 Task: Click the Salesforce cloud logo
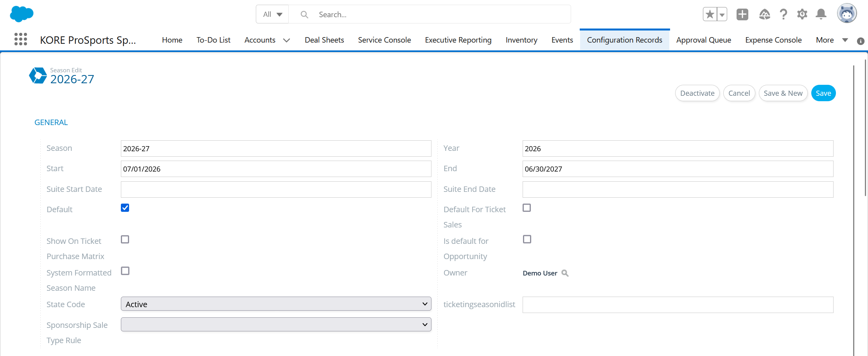pos(22,14)
